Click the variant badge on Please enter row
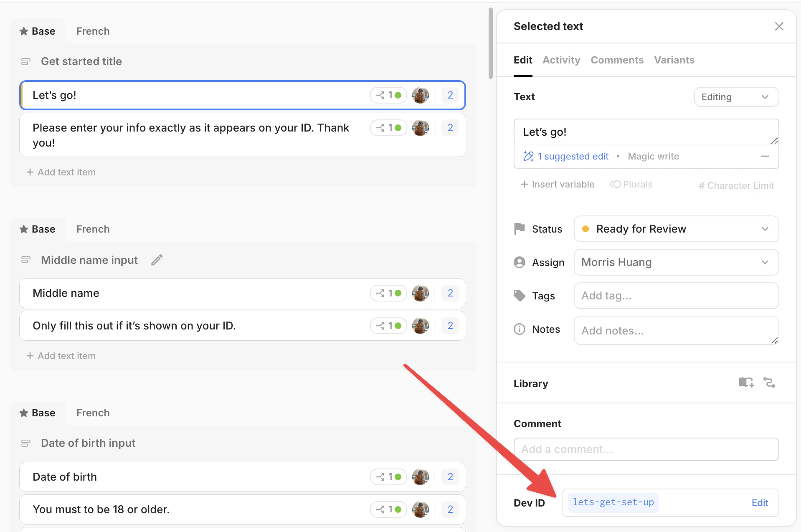Viewport: 801px width, 532px height. [388, 128]
